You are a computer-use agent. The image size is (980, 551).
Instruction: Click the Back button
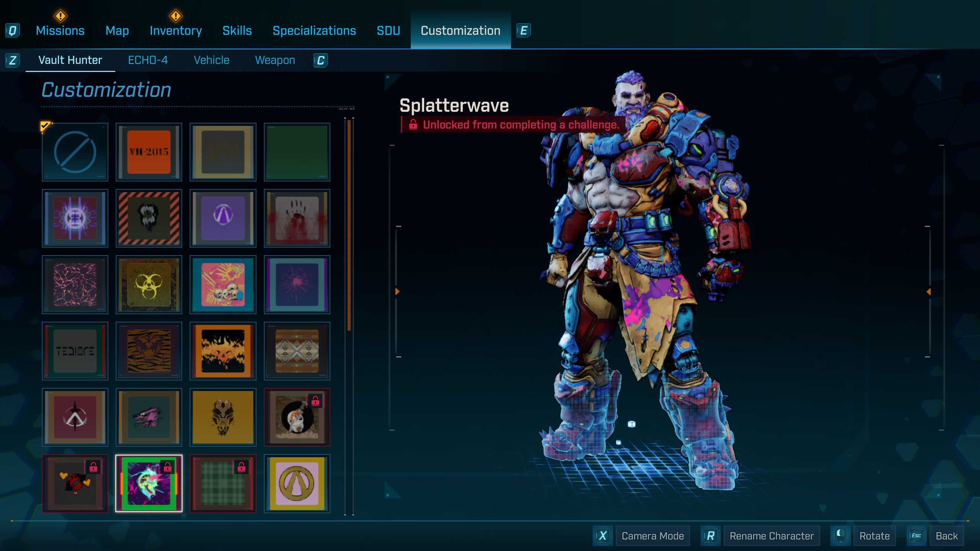[x=947, y=536]
